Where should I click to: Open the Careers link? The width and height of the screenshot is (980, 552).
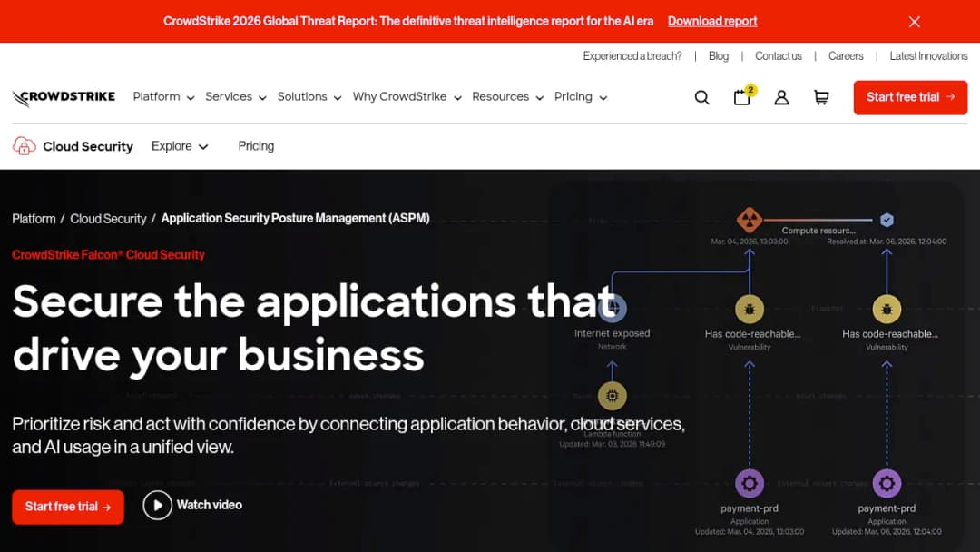pyautogui.click(x=846, y=56)
